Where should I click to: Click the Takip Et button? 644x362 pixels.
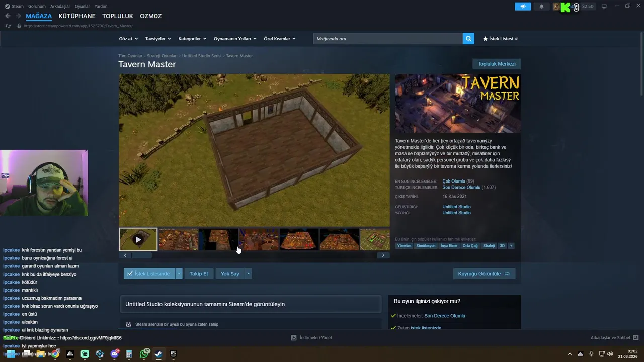[199, 274]
